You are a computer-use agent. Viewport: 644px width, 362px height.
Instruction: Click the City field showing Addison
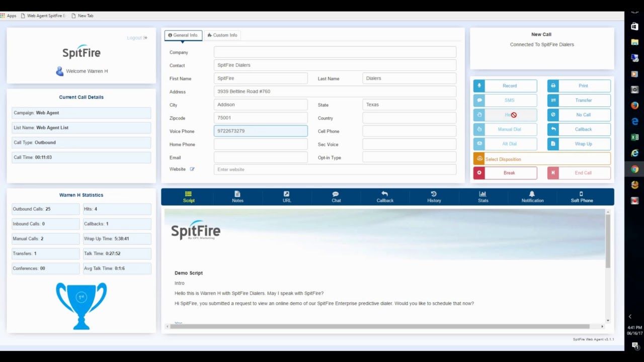[x=261, y=105]
